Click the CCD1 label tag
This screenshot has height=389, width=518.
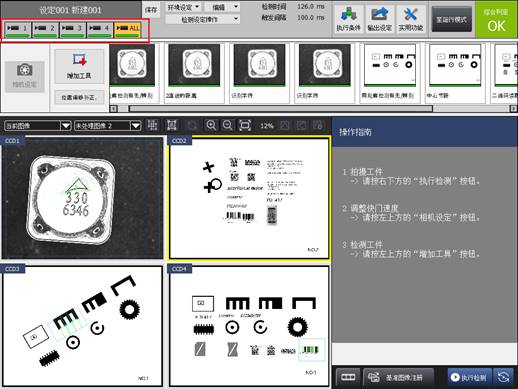pos(12,141)
